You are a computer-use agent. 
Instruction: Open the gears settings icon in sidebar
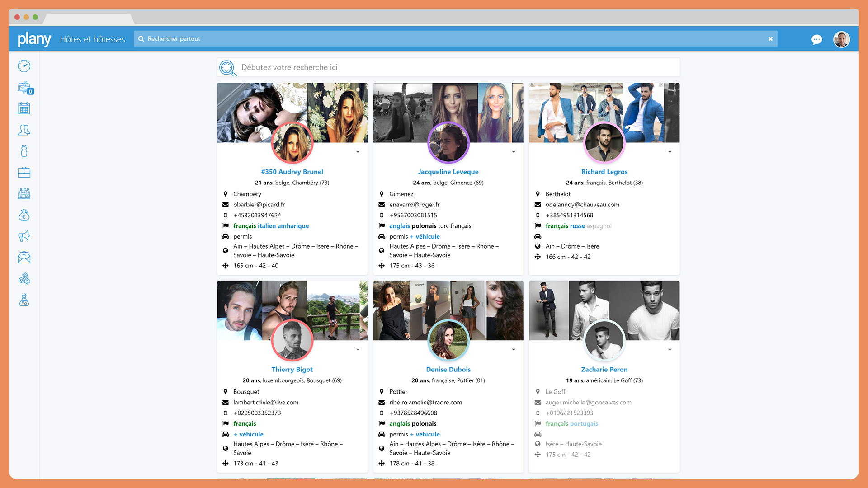[x=24, y=279]
